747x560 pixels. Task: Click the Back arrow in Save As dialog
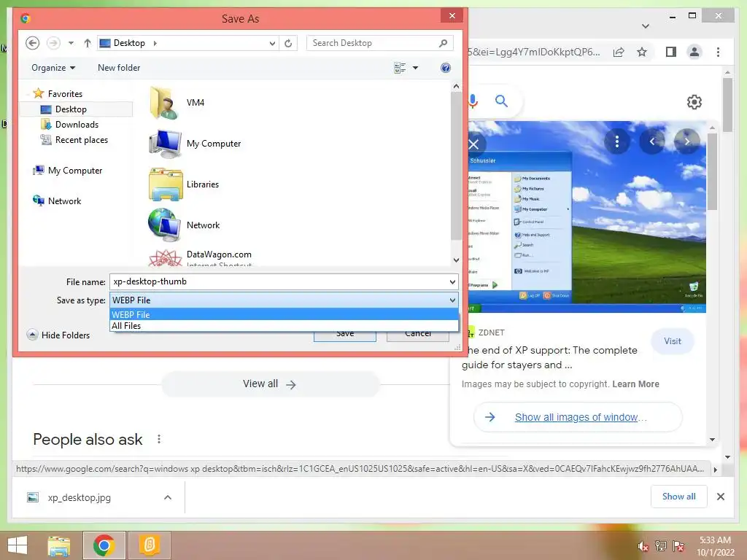(x=32, y=43)
